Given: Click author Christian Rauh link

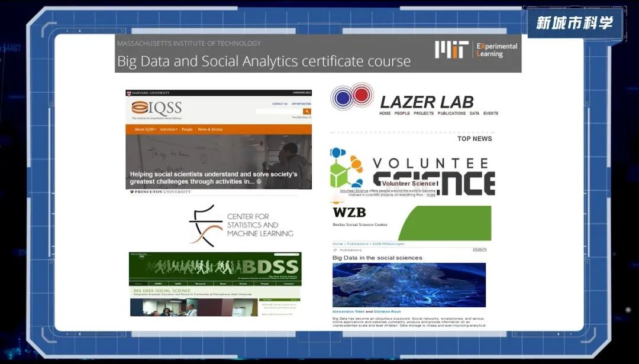Looking at the screenshot, I should tap(387, 311).
